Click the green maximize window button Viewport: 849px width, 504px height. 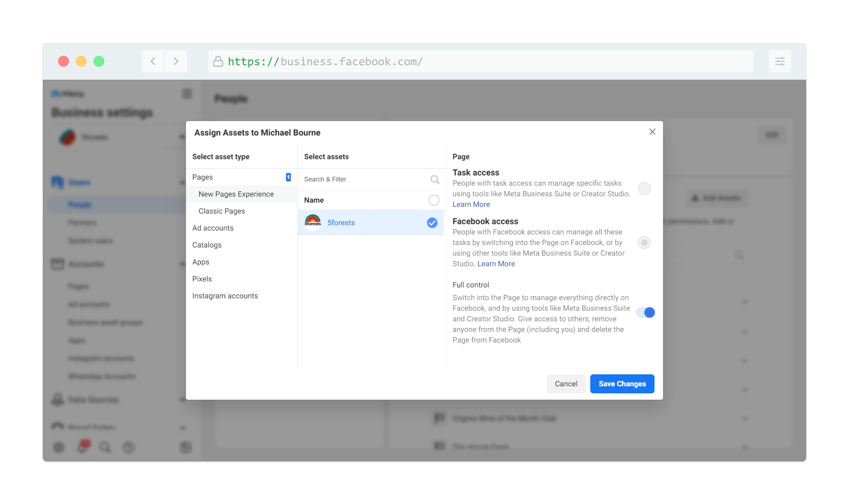(99, 61)
